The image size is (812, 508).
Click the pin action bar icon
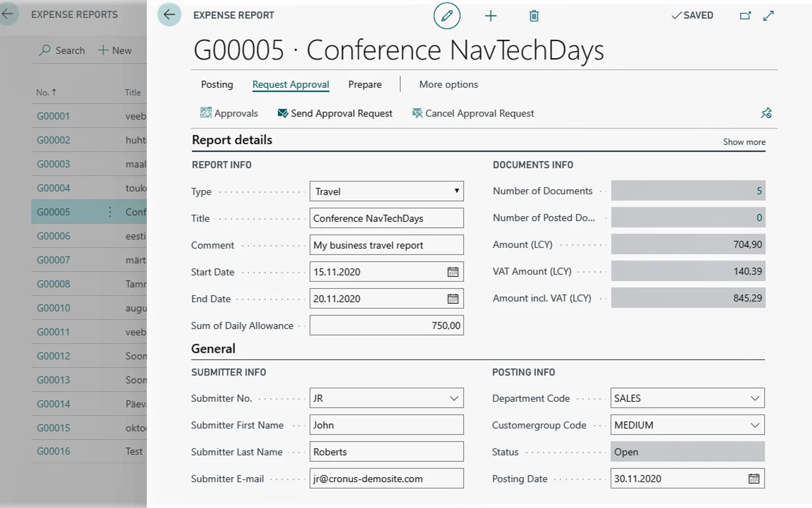766,113
